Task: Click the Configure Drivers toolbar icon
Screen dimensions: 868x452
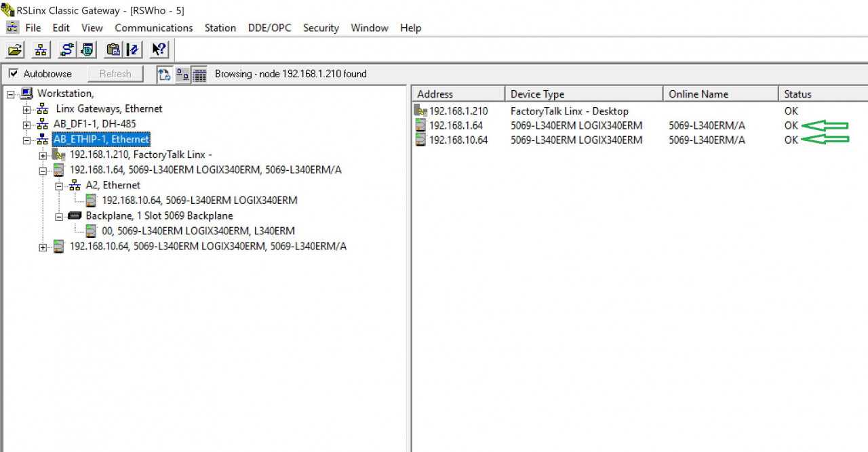Action: point(66,49)
